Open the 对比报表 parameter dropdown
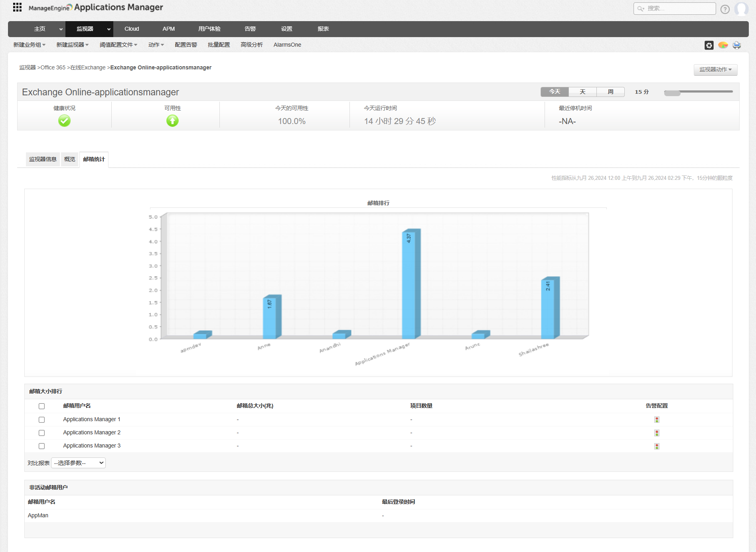 pos(79,463)
